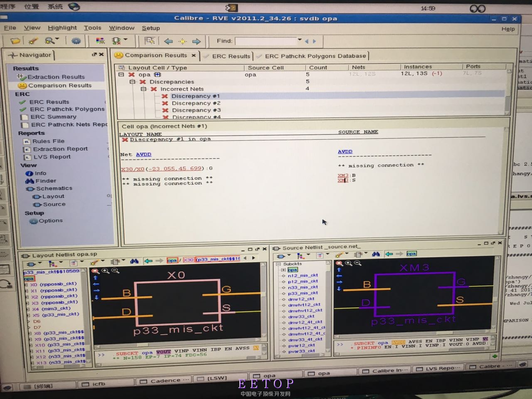Click zoom-out magnifier in Source Netlist schematic

358,263
